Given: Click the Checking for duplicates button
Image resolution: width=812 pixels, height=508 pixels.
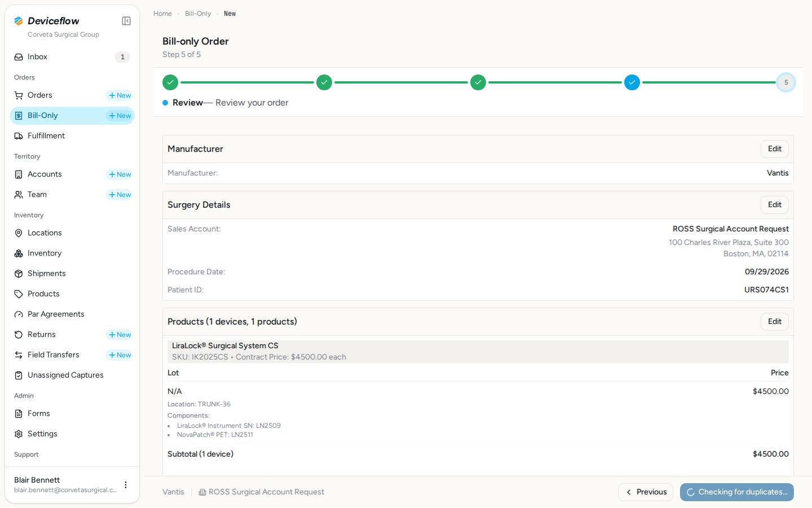Looking at the screenshot, I should 737,492.
